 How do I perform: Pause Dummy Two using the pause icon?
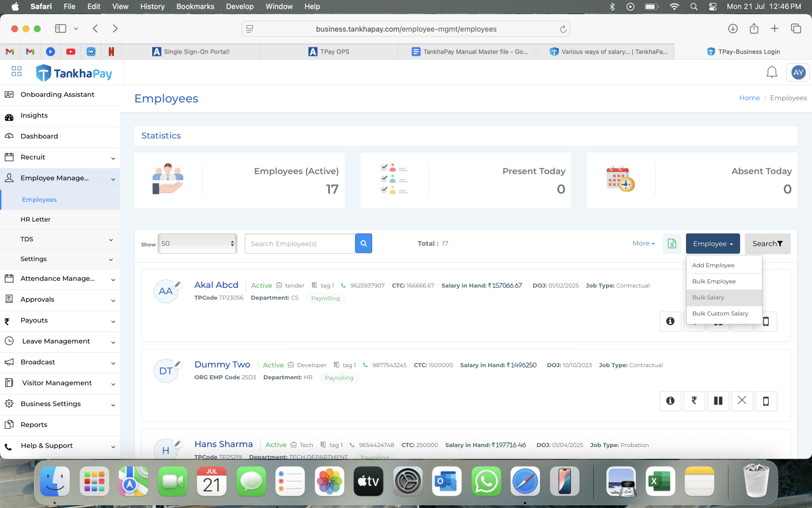click(x=718, y=401)
